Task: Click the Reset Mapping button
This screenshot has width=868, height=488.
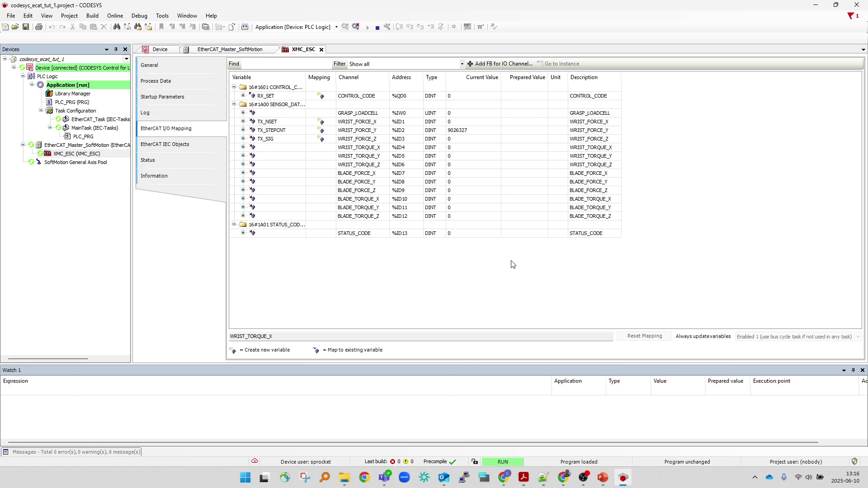Action: 644,336
